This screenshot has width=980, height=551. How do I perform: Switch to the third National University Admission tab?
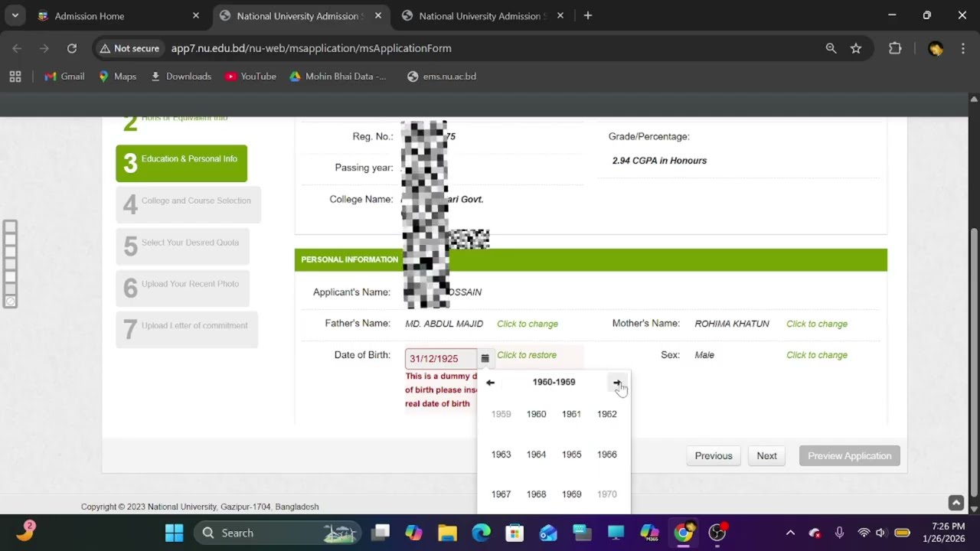(x=482, y=15)
